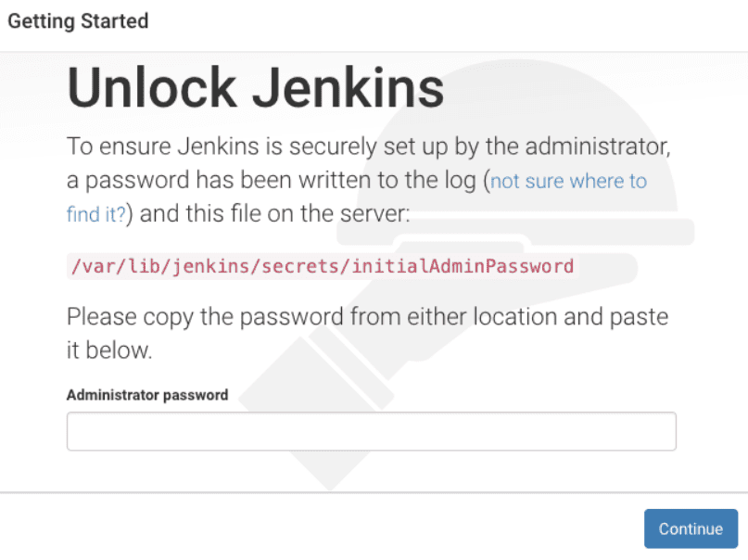
Task: Focus the Administrator password input field
Action: 371,431
